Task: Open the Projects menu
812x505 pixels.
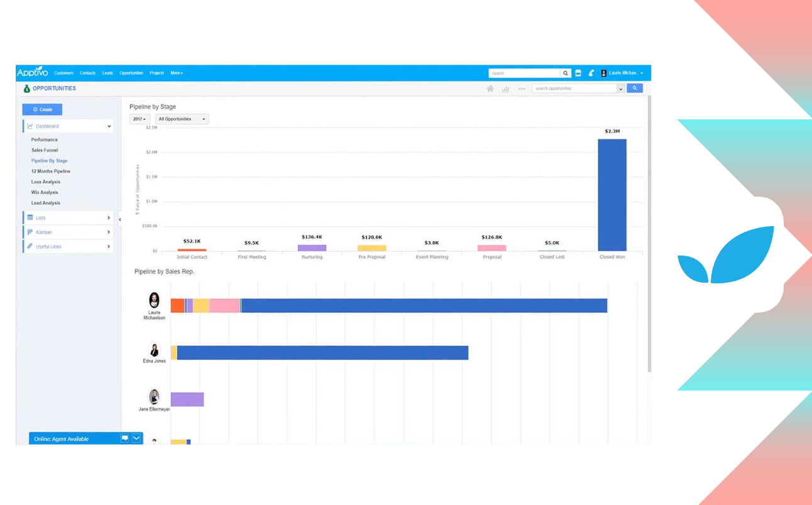Action: pos(156,73)
